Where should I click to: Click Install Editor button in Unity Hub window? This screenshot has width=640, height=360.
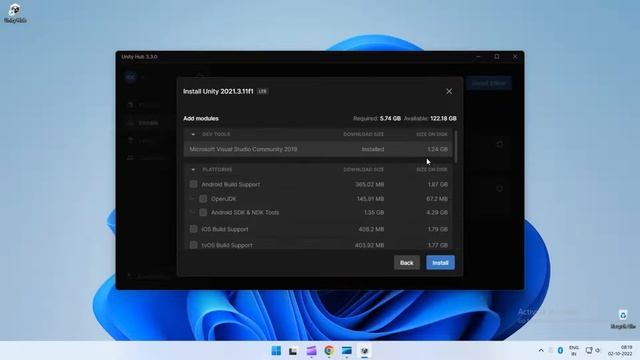[x=489, y=83]
